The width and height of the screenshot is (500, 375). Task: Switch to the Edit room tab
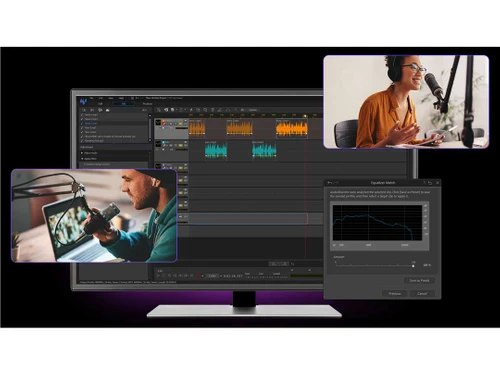coord(100,104)
